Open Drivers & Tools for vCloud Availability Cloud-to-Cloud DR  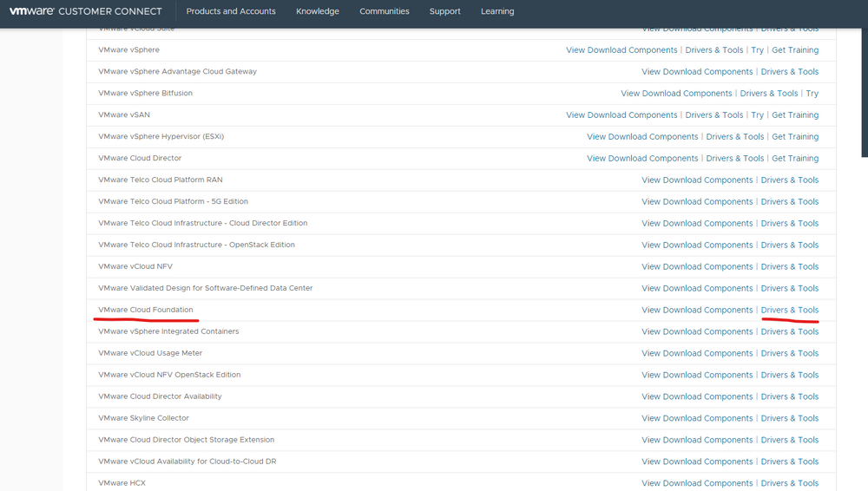789,462
